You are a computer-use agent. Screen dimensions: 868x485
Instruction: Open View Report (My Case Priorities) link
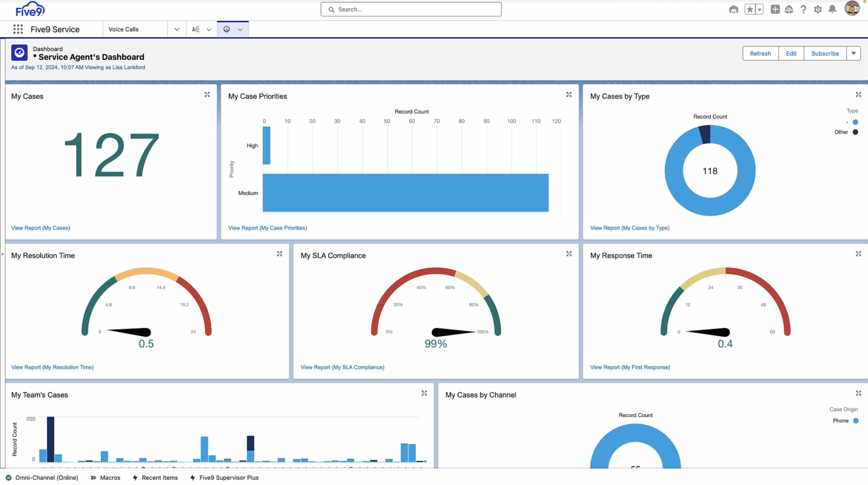268,228
